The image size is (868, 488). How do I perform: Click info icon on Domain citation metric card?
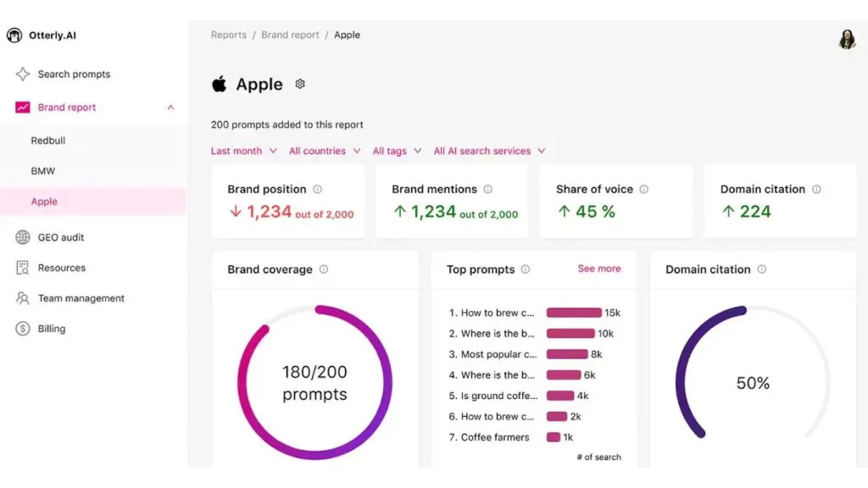point(816,189)
